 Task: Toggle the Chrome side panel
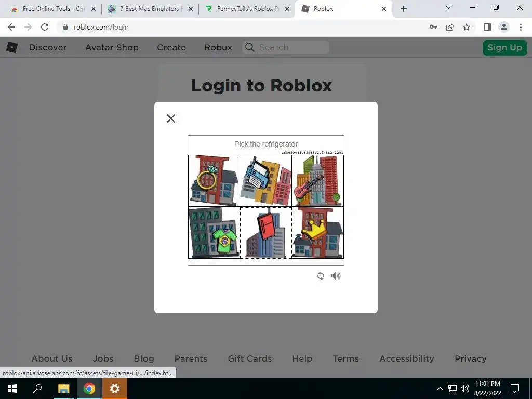tap(487, 27)
